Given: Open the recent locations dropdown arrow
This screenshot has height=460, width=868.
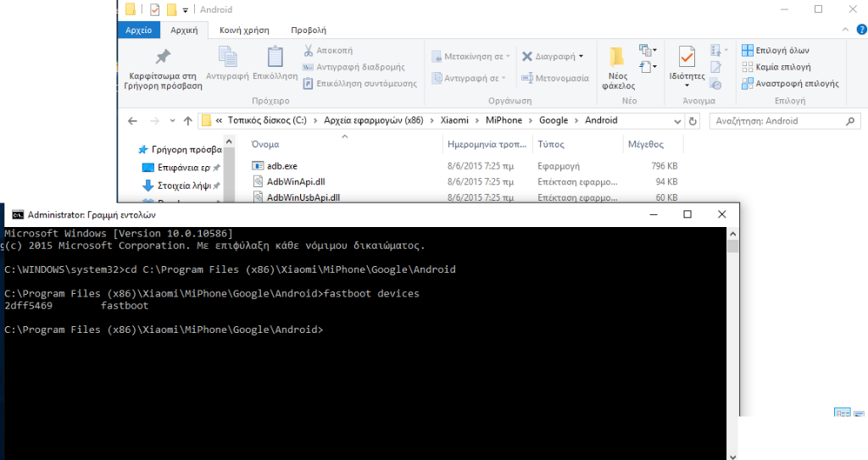Looking at the screenshot, I should (x=172, y=120).
